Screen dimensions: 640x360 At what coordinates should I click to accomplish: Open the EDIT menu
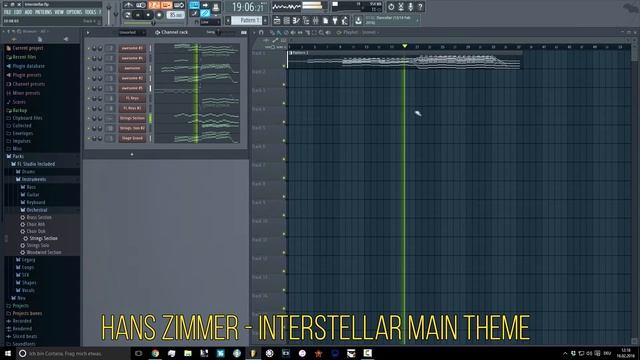click(x=18, y=12)
